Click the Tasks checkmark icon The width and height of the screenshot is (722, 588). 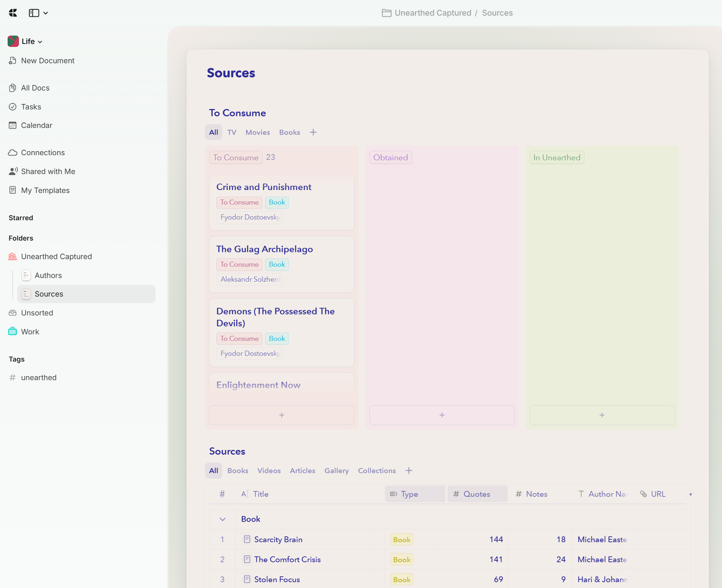13,107
